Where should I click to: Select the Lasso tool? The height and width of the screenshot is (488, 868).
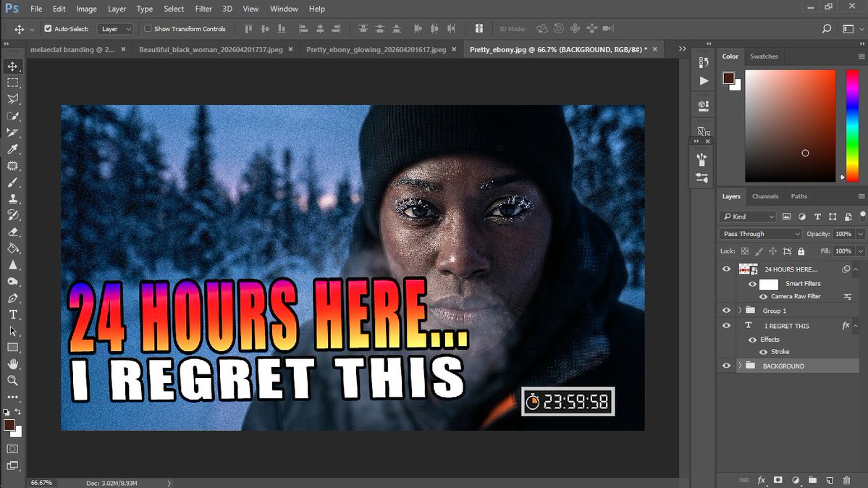(x=13, y=99)
